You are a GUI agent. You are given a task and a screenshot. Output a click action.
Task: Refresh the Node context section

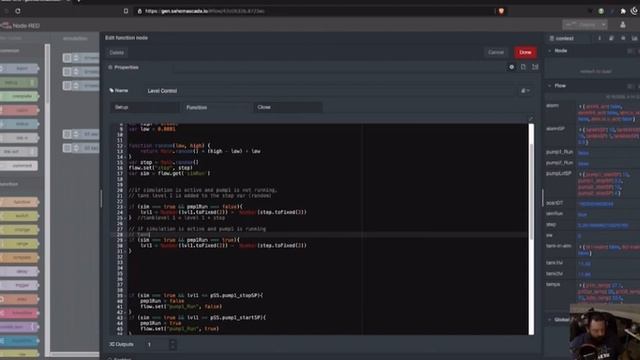(x=631, y=51)
